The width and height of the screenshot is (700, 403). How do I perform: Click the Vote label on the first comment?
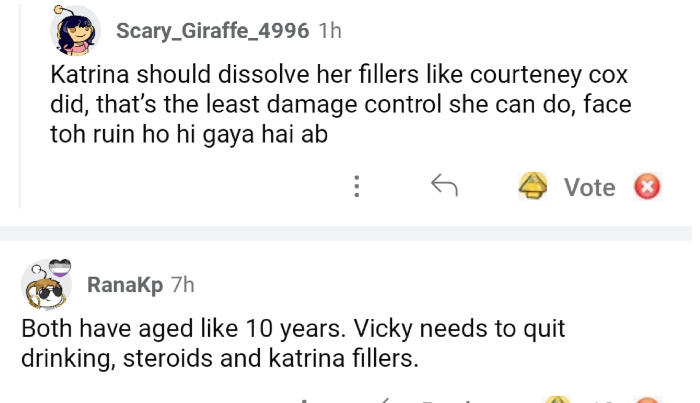pos(589,187)
